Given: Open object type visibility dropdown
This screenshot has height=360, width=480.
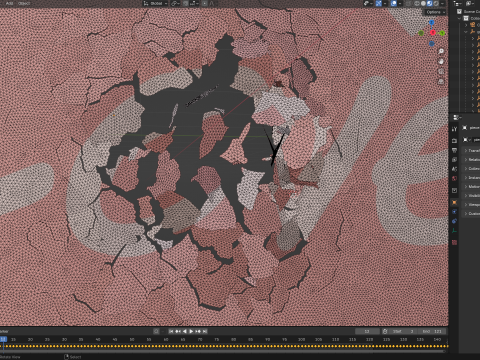Looking at the screenshot, I should [x=368, y=3].
